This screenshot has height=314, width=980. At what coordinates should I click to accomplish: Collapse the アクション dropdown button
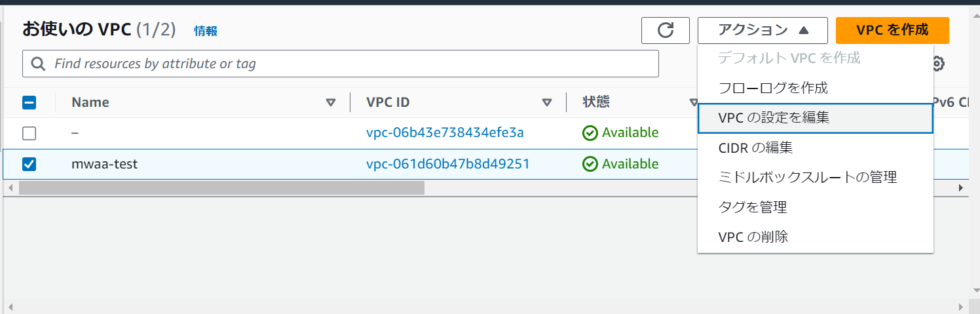[x=763, y=30]
